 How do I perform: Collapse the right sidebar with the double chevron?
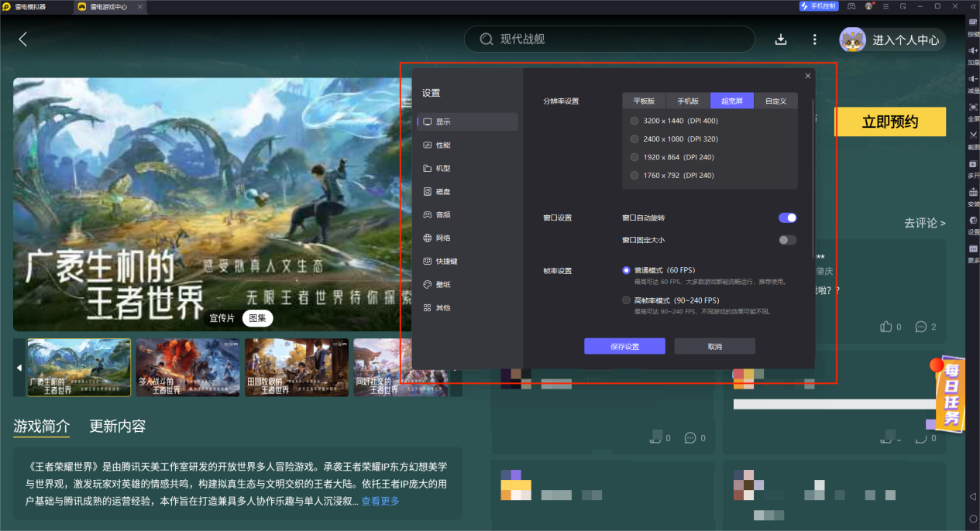[x=971, y=6]
